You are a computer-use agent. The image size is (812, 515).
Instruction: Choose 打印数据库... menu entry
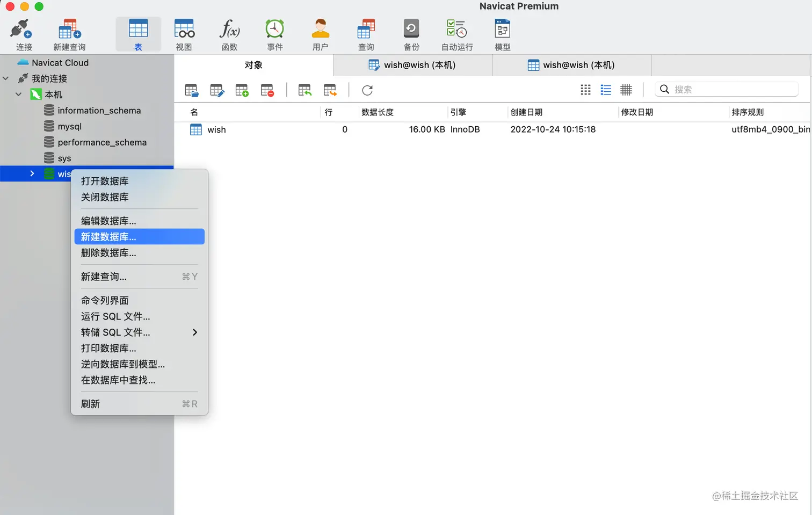[140, 348]
